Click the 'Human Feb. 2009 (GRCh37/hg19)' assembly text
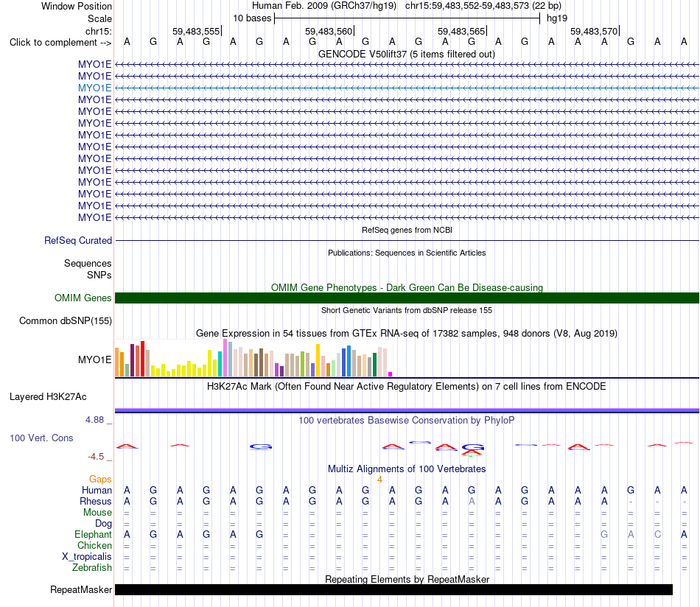 (324, 6)
